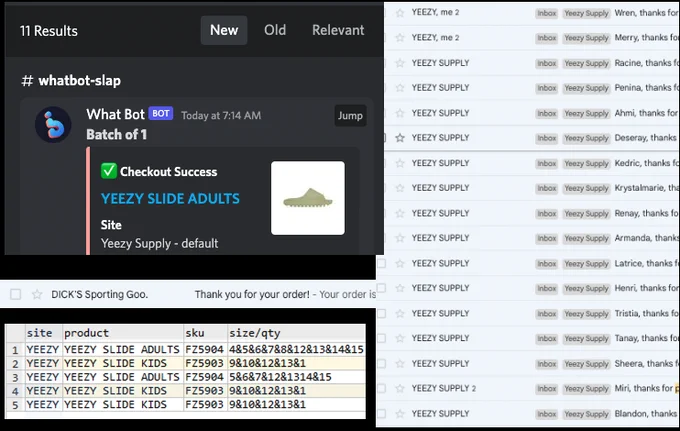The image size is (680, 431).
Task: Tick the checkbox on the Tristia email row
Action: coord(381,313)
